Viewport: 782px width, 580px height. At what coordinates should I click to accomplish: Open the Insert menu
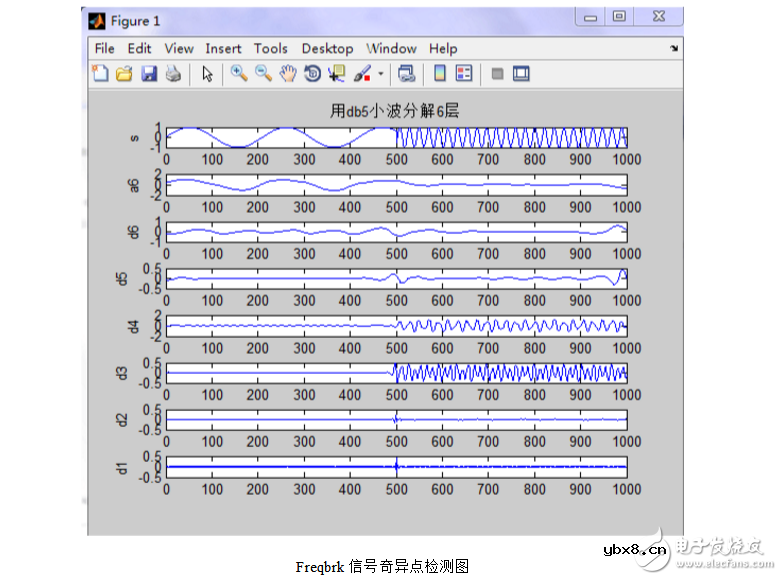(x=223, y=48)
